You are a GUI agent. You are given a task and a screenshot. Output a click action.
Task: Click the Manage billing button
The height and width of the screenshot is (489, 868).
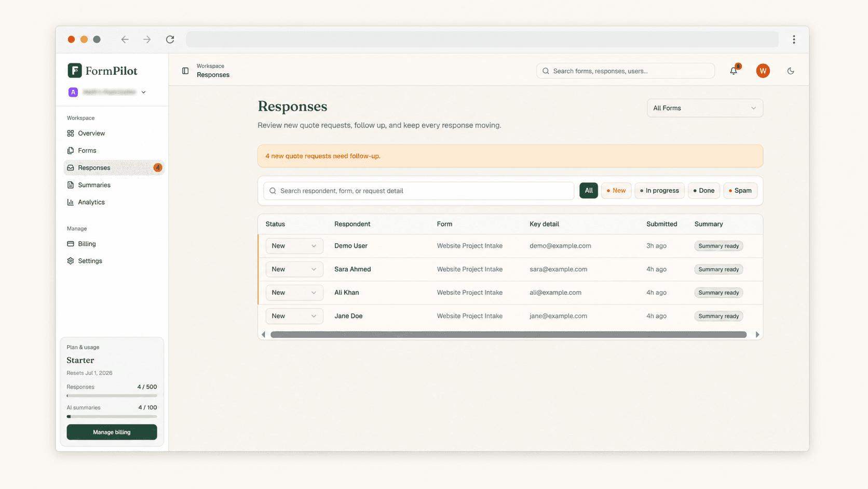click(112, 432)
